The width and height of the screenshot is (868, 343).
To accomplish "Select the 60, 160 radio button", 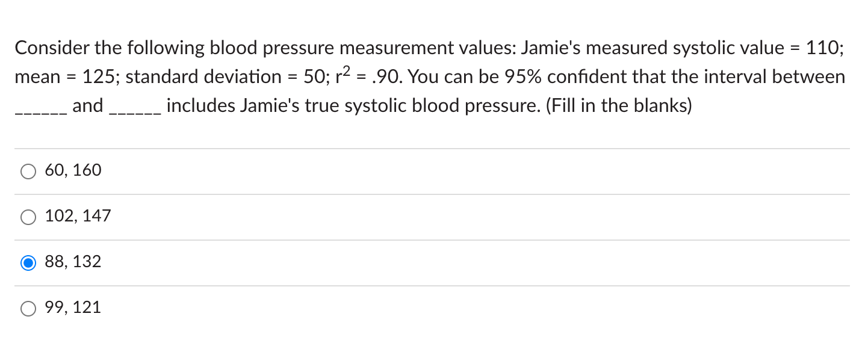I will point(28,171).
